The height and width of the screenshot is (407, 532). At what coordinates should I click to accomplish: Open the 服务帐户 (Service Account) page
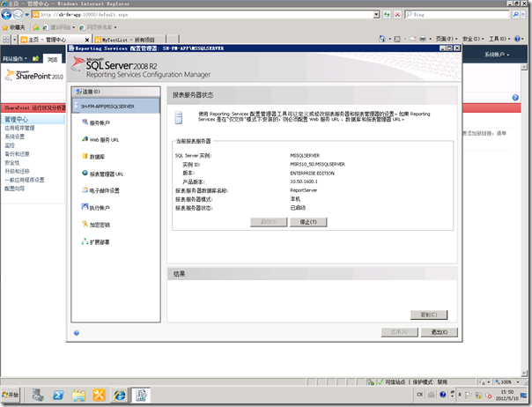(96, 122)
